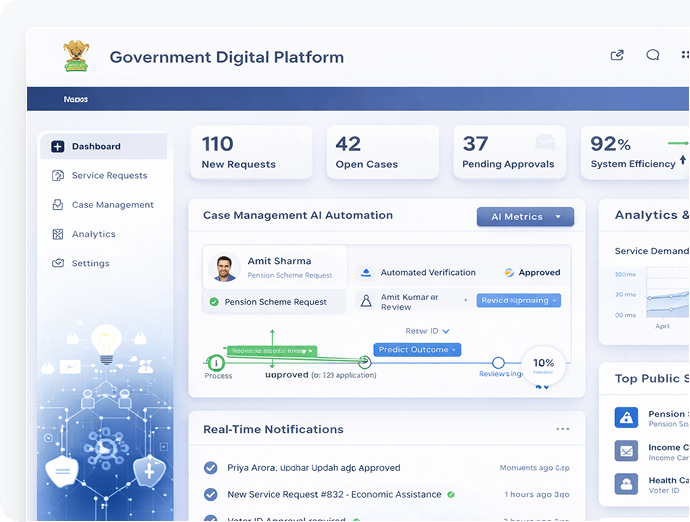Select Analytics in the sidebar
Viewport: 690px width, 522px height.
tap(103, 234)
